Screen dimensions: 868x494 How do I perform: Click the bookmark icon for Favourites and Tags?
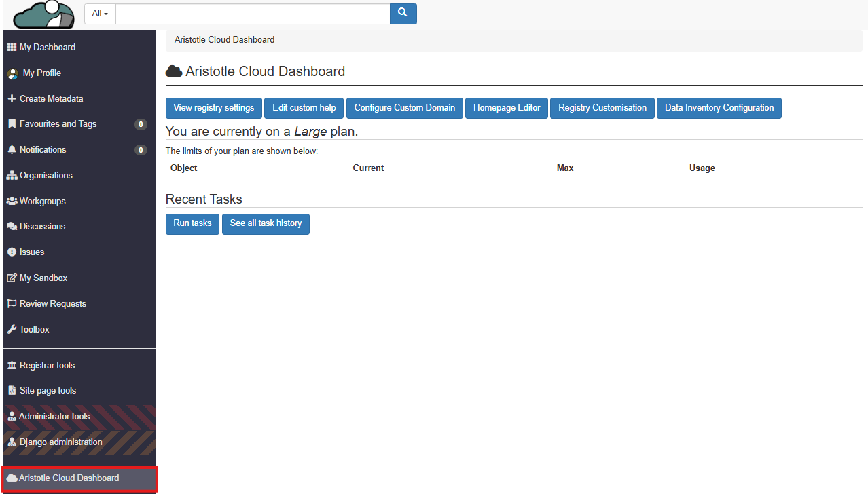click(12, 124)
